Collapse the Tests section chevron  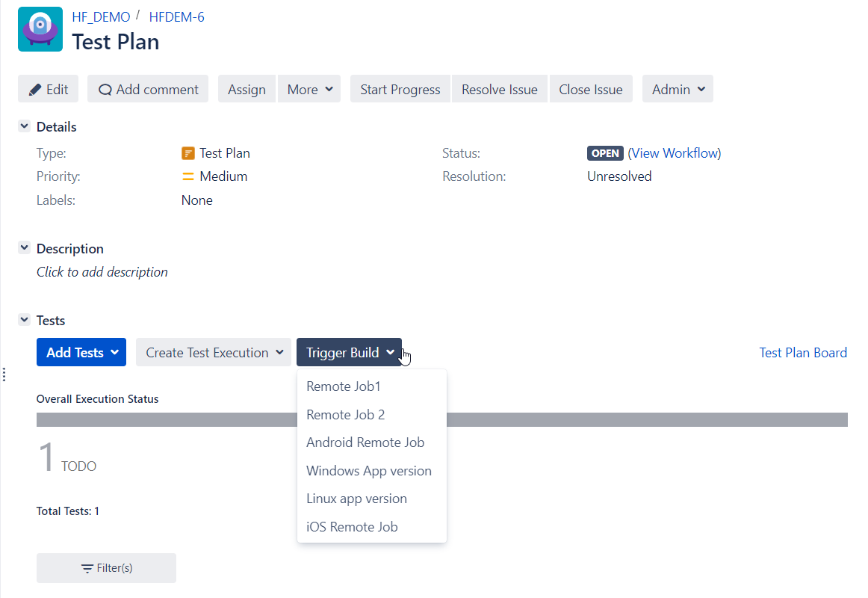25,319
